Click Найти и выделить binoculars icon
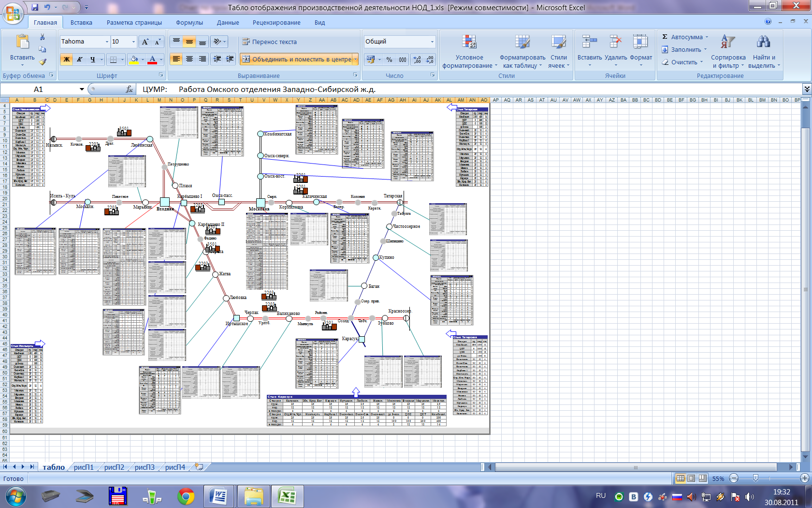 pyautogui.click(x=763, y=41)
